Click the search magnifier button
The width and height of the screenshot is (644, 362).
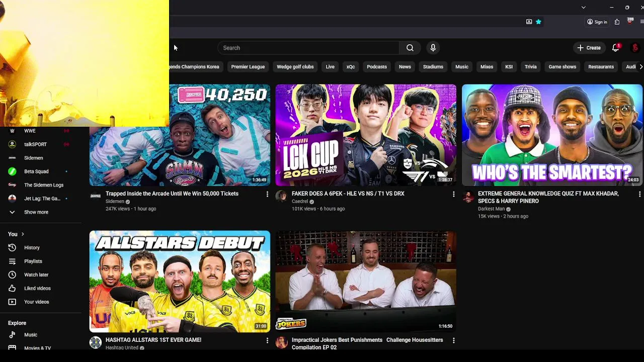[x=410, y=48]
